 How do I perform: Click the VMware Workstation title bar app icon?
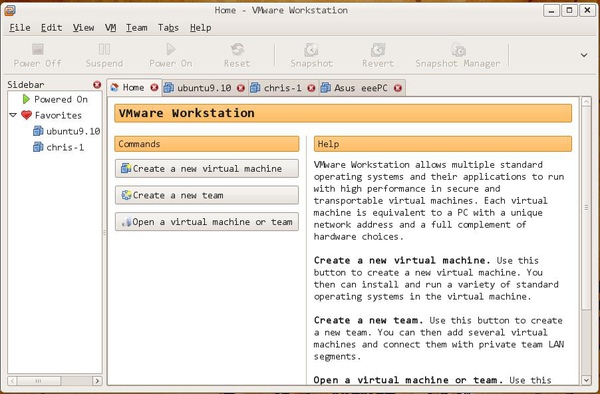point(10,10)
